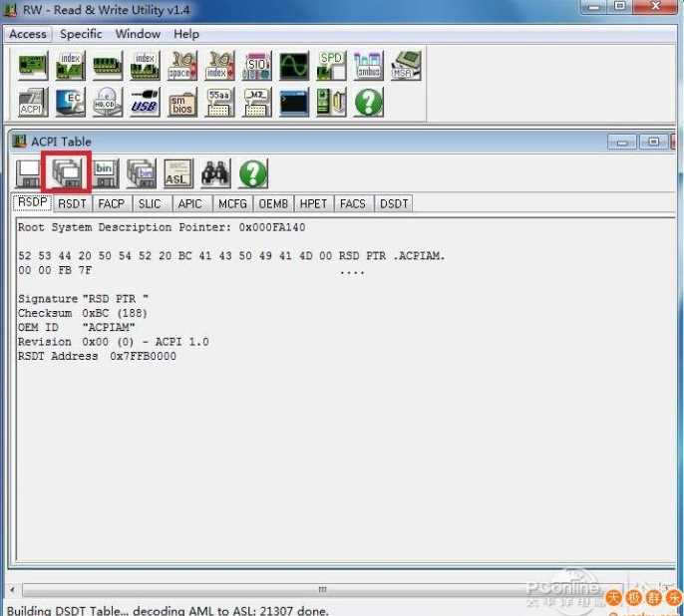Click the first hex dump row starting 52 53
This screenshot has width=684, height=616.
[231, 256]
